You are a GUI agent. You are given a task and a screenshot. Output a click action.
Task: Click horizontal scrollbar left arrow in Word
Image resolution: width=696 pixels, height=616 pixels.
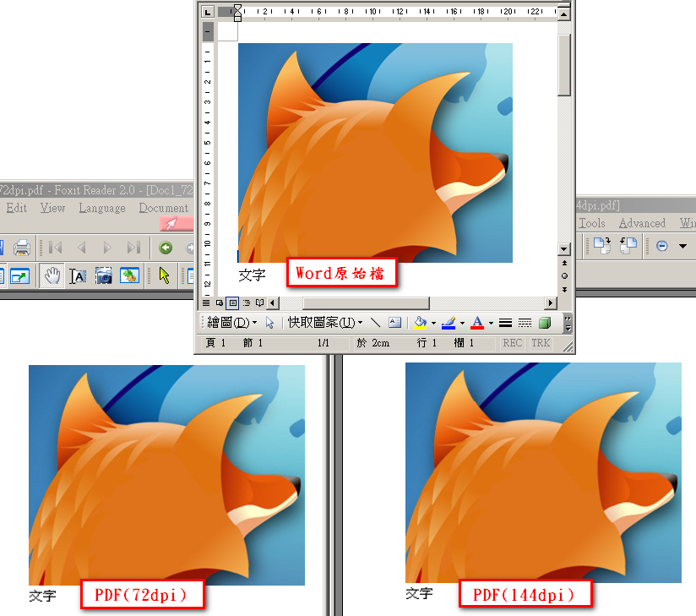point(273,303)
